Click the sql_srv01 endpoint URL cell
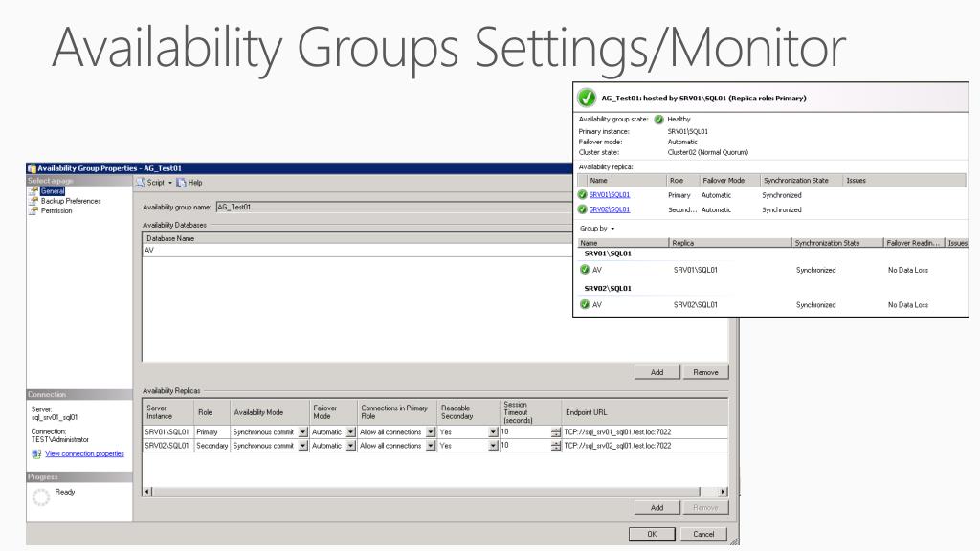The image size is (980, 551). pos(644,431)
